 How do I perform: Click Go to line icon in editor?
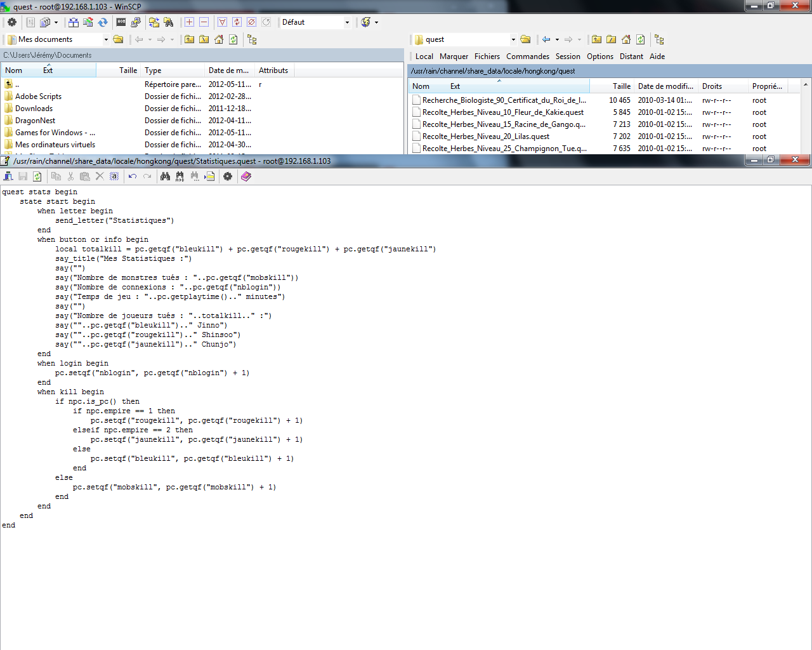[209, 176]
